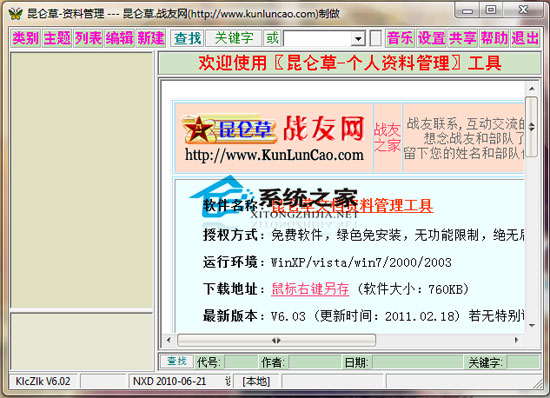This screenshot has height=398, width=550.
Task: Click the 作者 author field
Action: (314, 362)
